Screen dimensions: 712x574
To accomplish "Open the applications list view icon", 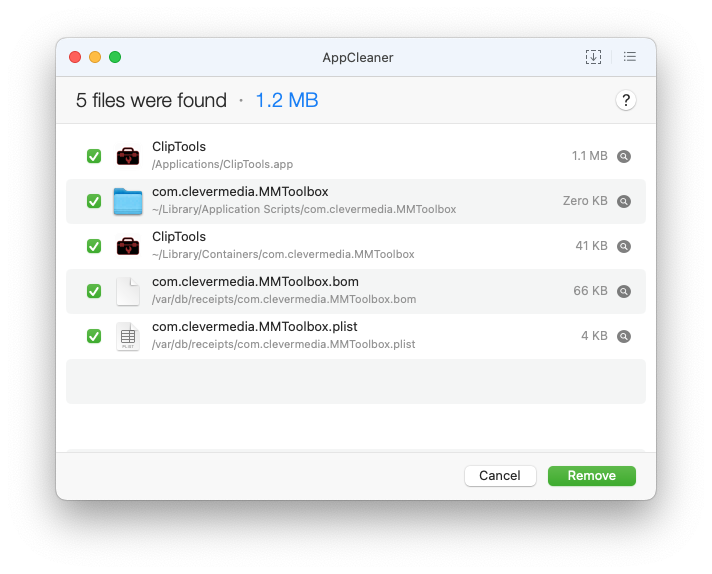I will pyautogui.click(x=630, y=57).
